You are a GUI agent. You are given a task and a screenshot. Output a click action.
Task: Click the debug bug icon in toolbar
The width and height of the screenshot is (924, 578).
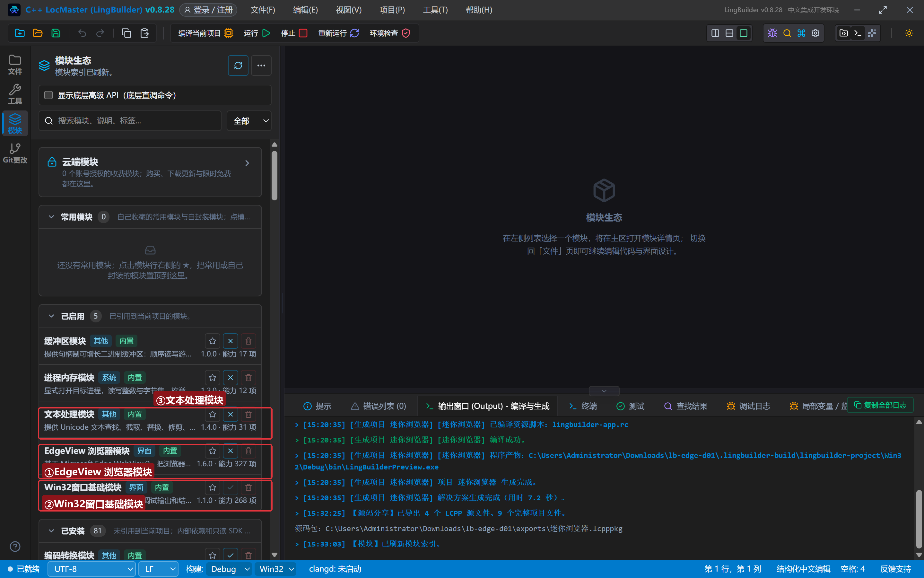(x=772, y=33)
